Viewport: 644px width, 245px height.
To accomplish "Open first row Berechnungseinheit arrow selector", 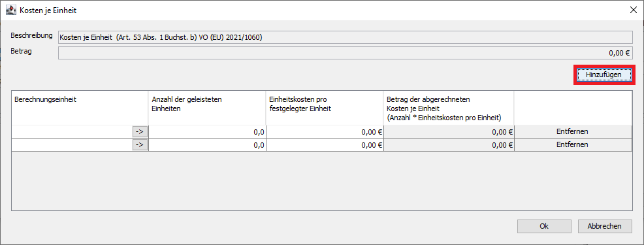I will [140, 131].
